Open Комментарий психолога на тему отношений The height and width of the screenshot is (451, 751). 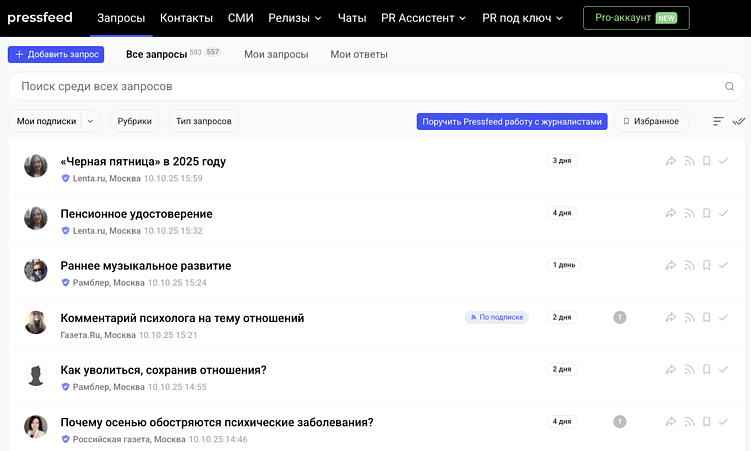pyautogui.click(x=182, y=318)
